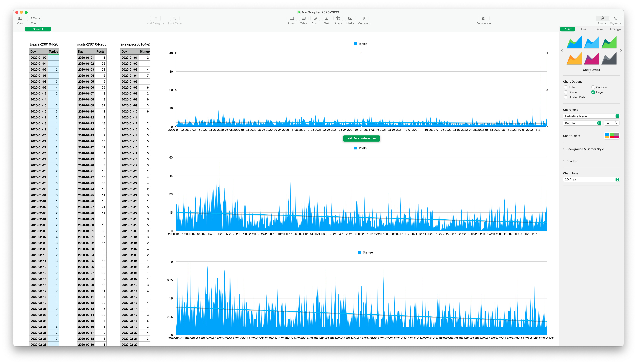Select the topics-230104-20 table title
This screenshot has width=637, height=364.
[x=44, y=44]
